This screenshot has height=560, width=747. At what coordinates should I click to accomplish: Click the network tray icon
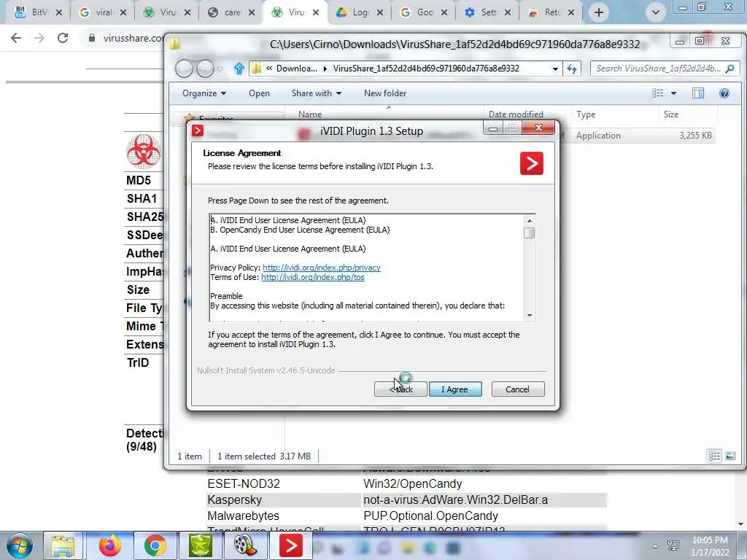click(x=673, y=546)
